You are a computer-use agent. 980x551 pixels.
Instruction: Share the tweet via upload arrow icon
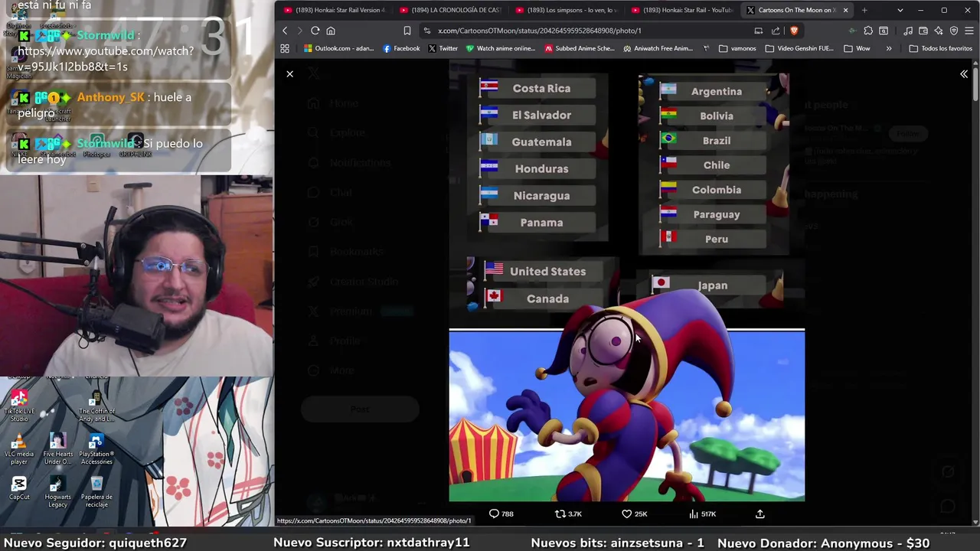(760, 514)
